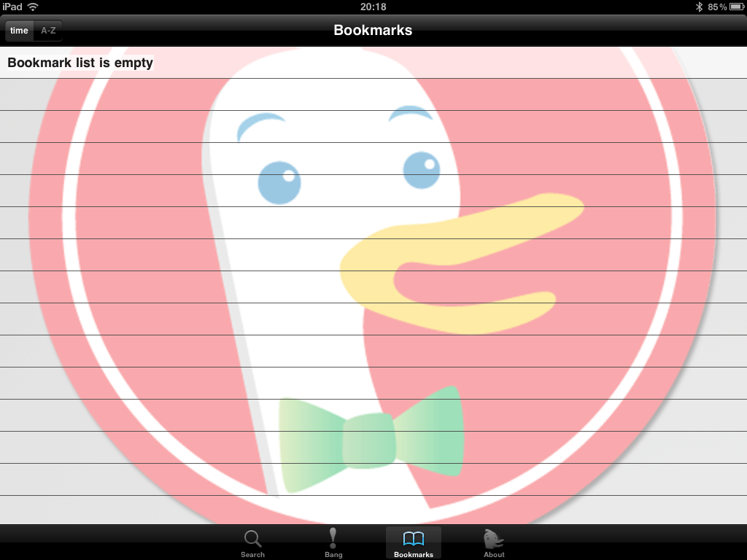Tap the Bang exclamation mark icon
The image size is (747, 560).
333,538
